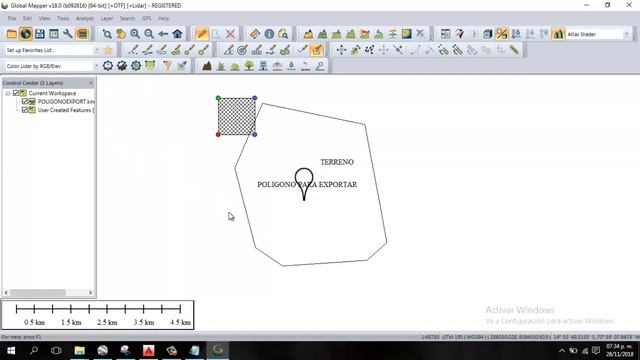Open the Layer menu

coord(107,18)
